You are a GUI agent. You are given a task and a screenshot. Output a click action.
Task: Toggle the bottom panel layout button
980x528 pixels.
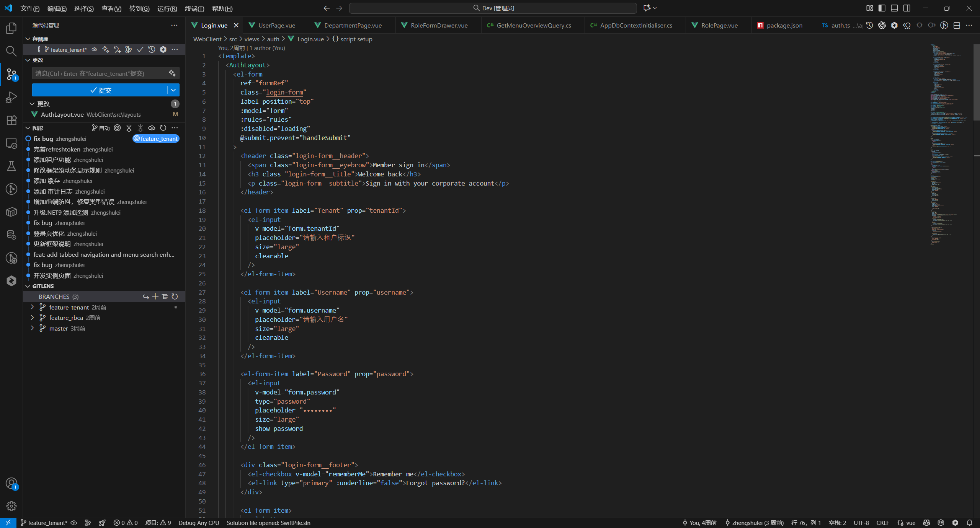894,8
